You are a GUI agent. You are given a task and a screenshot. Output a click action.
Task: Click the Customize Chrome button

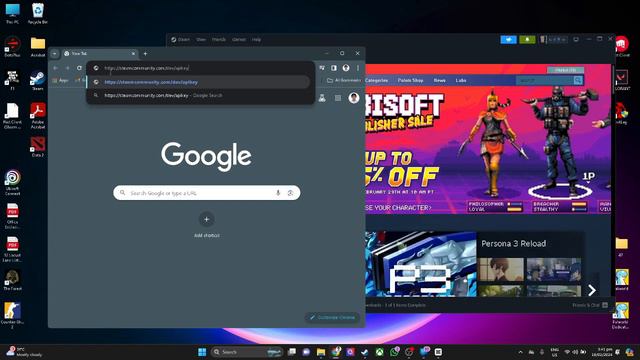pyautogui.click(x=332, y=317)
